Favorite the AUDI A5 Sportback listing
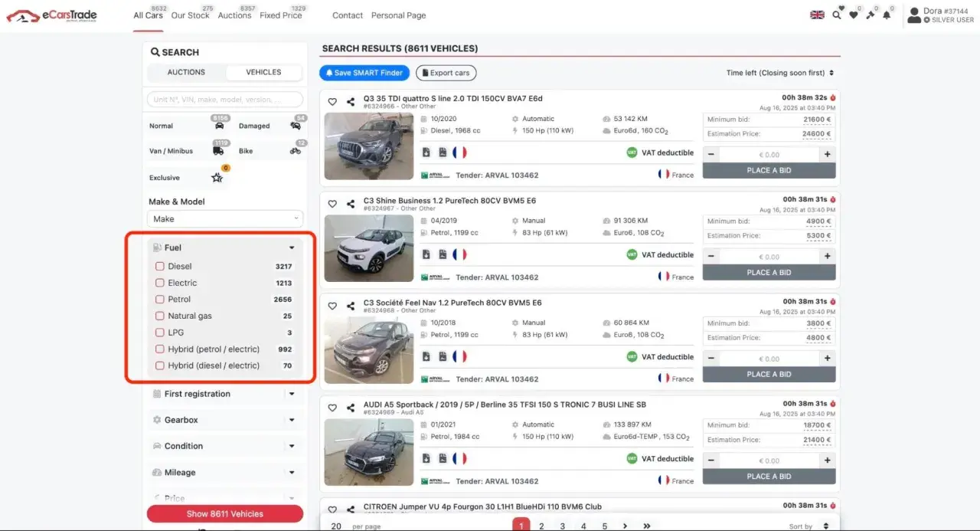The width and height of the screenshot is (980, 531). [332, 408]
